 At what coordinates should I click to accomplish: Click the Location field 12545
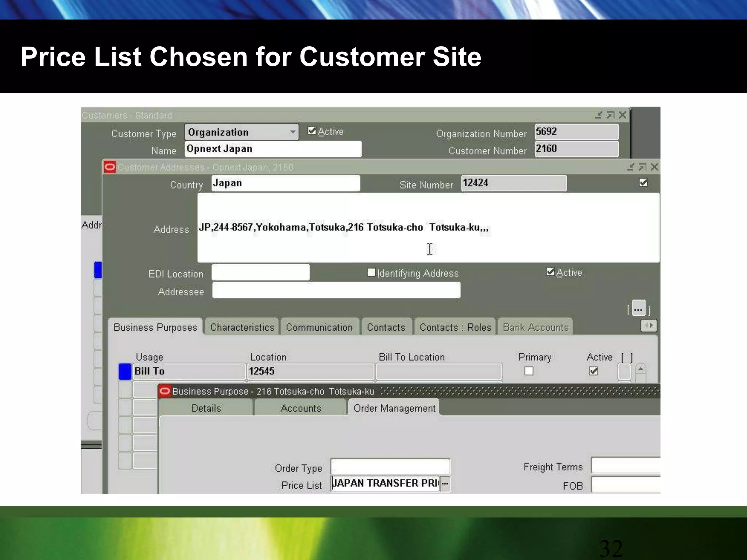pyautogui.click(x=311, y=372)
